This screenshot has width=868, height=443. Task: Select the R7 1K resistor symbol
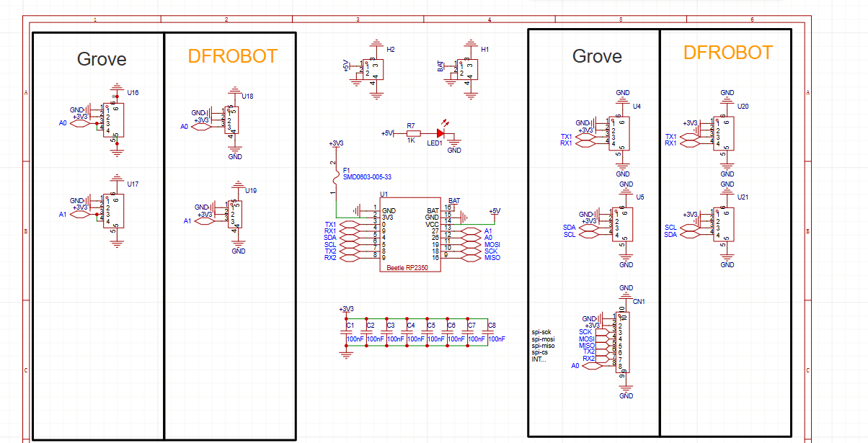(412, 133)
